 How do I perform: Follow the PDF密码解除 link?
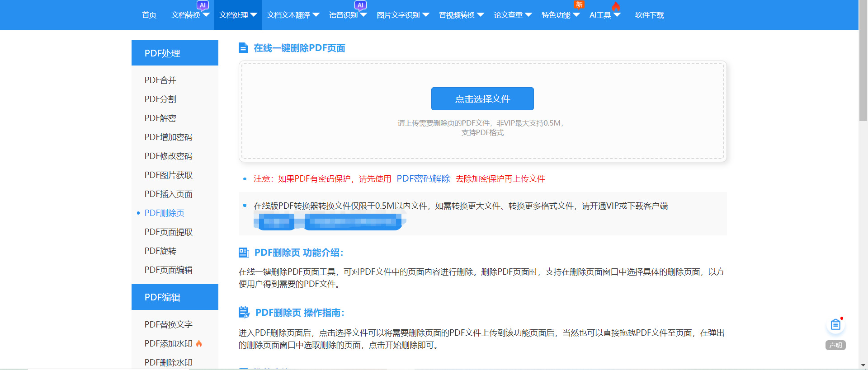pyautogui.click(x=423, y=178)
